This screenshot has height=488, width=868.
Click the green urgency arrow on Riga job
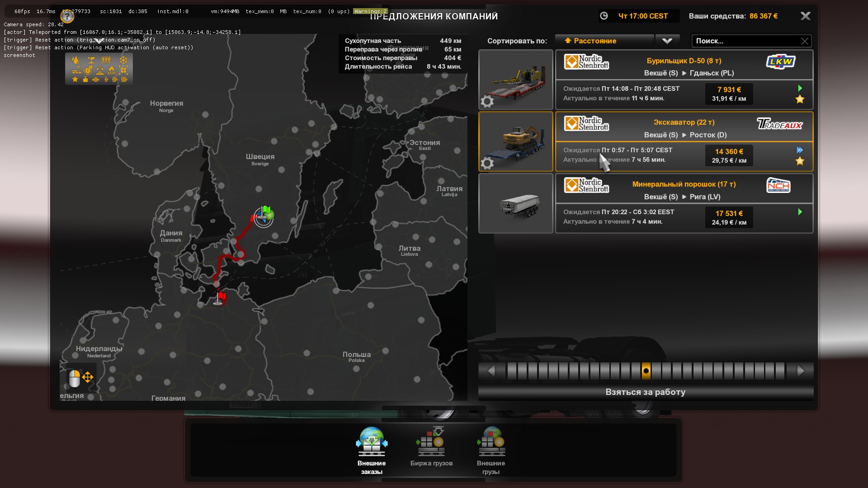pos(800,212)
